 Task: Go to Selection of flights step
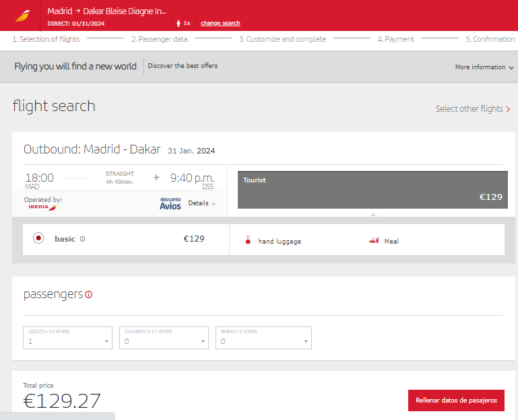pos(46,39)
